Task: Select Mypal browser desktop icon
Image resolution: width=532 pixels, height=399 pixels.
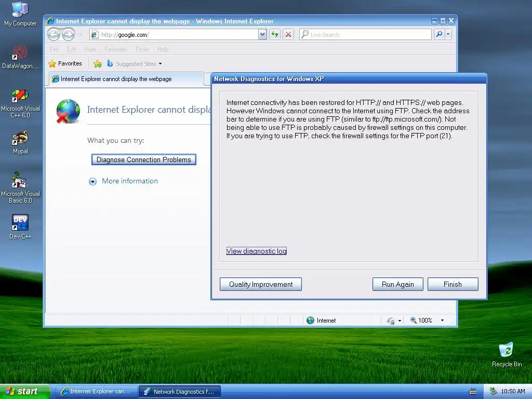Action: [x=20, y=142]
